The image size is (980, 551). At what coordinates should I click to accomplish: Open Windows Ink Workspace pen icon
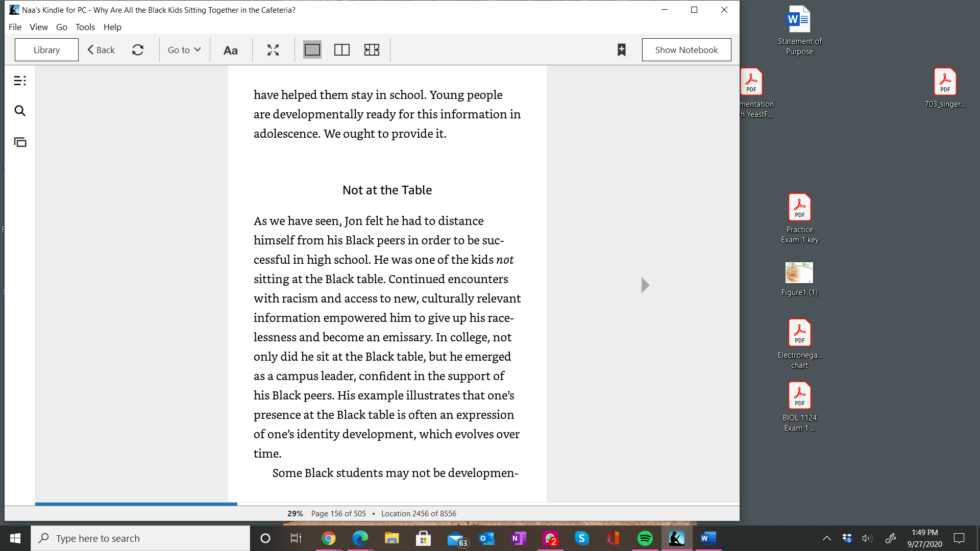tap(891, 538)
